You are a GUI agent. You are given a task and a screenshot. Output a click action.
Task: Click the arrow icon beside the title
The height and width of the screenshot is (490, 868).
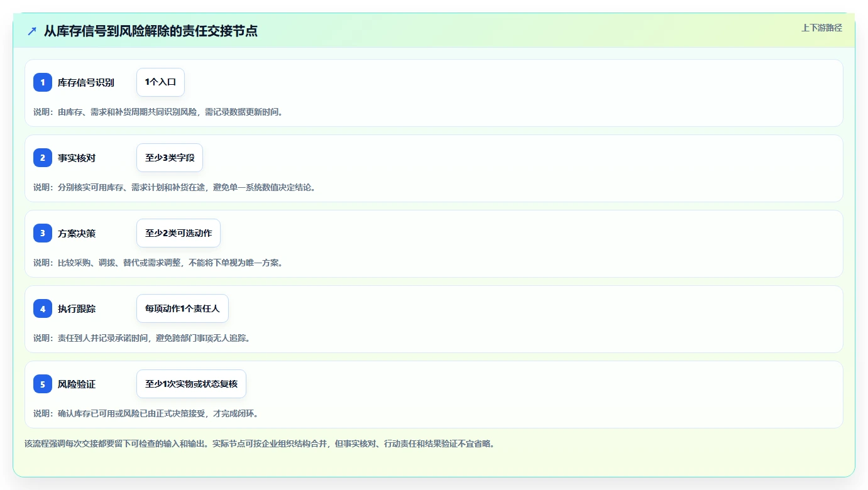tap(32, 31)
